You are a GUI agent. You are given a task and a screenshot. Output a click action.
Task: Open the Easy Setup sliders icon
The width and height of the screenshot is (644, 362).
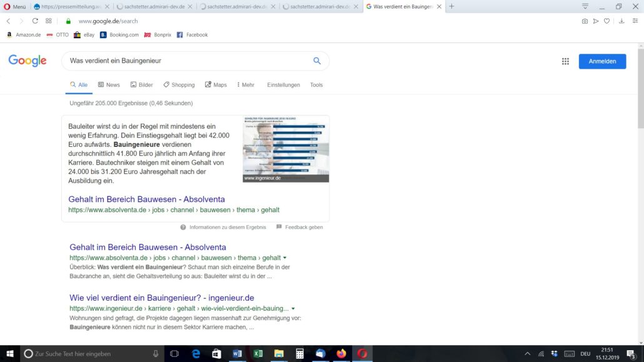(x=635, y=21)
